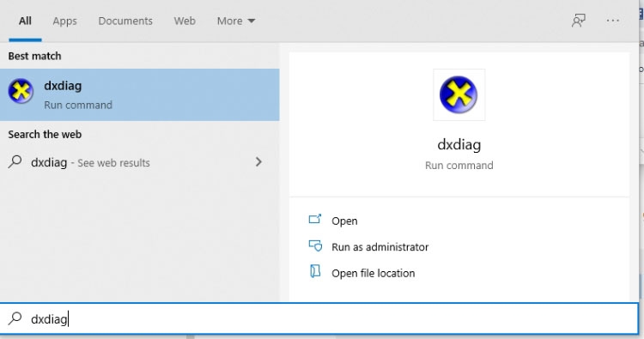This screenshot has height=339, width=644.
Task: Click Open file location
Action: coord(373,273)
